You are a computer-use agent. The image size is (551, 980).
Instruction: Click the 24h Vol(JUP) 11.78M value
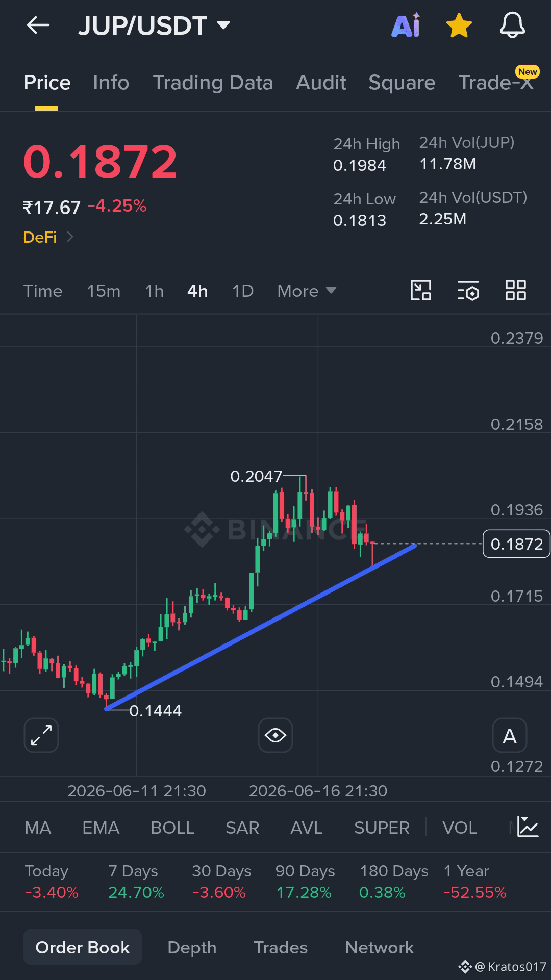tap(447, 164)
